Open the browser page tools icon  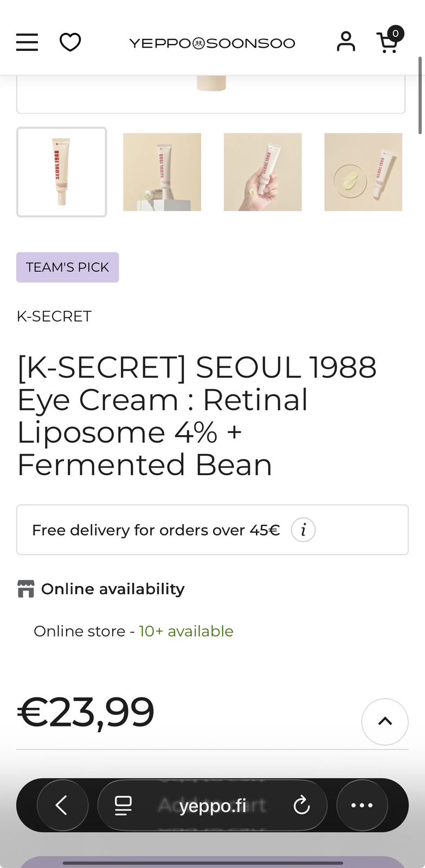click(123, 806)
